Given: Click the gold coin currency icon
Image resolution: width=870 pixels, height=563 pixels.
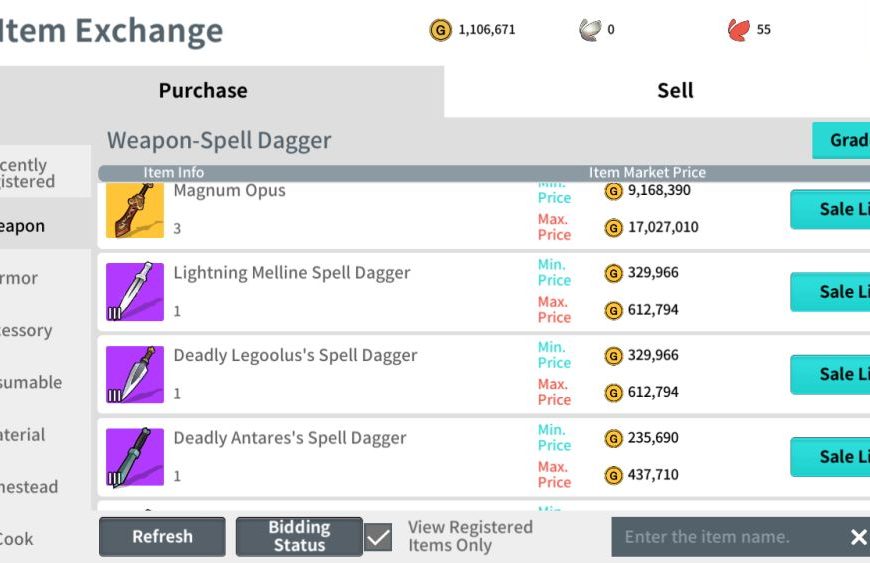Looking at the screenshot, I should 440,30.
